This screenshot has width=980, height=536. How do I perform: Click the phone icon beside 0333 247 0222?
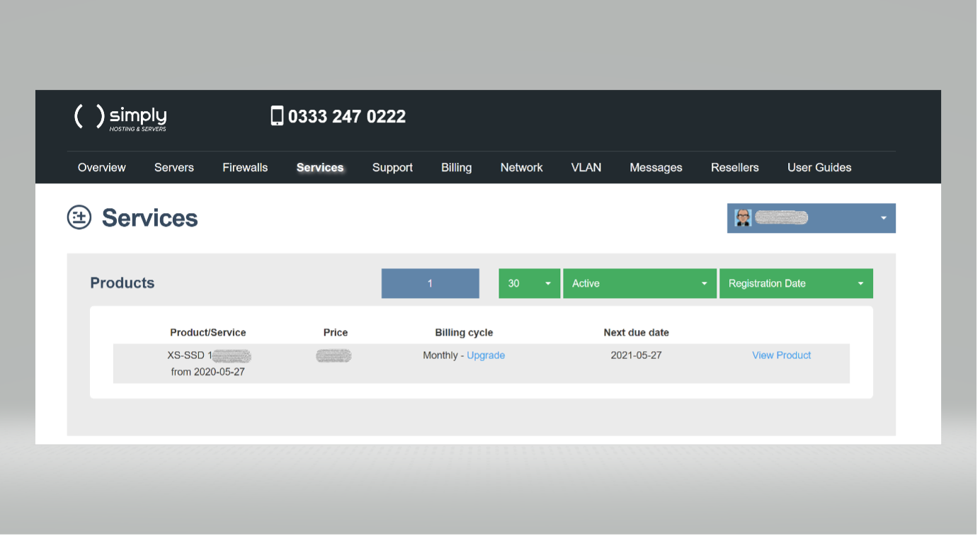277,115
